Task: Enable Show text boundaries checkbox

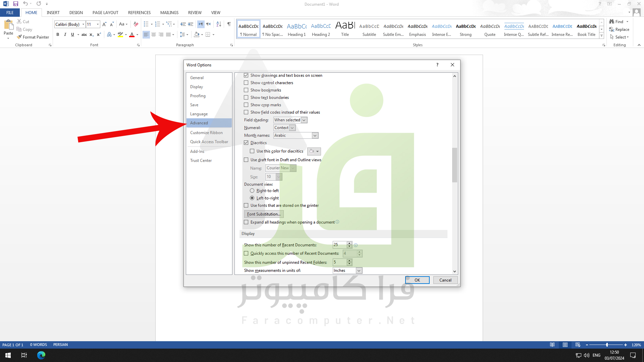Action: pos(246,98)
